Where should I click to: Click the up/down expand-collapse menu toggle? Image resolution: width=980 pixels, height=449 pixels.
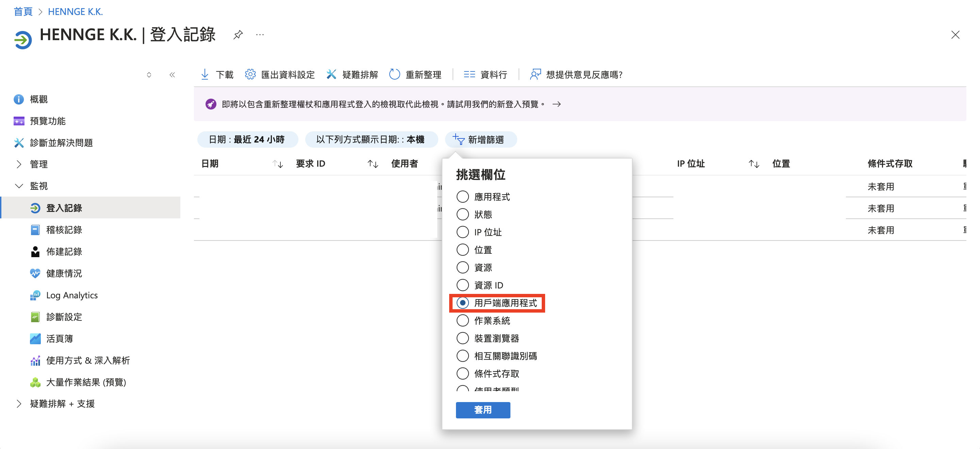[149, 74]
